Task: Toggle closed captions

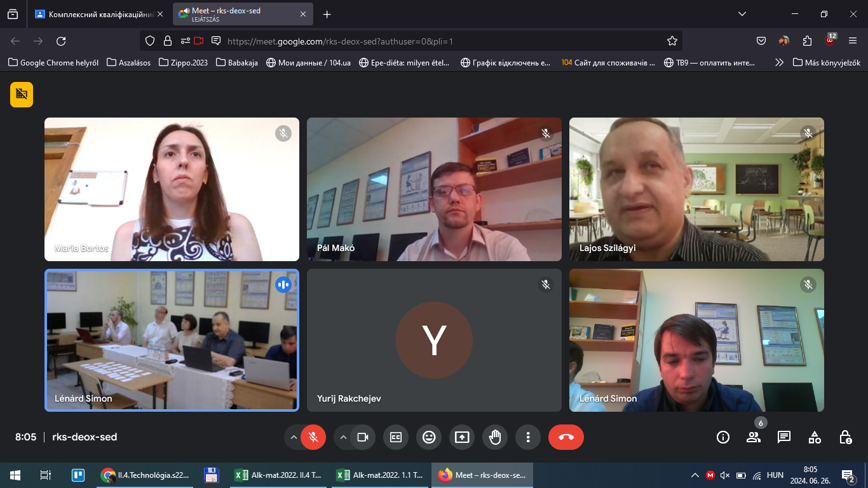Action: [396, 437]
